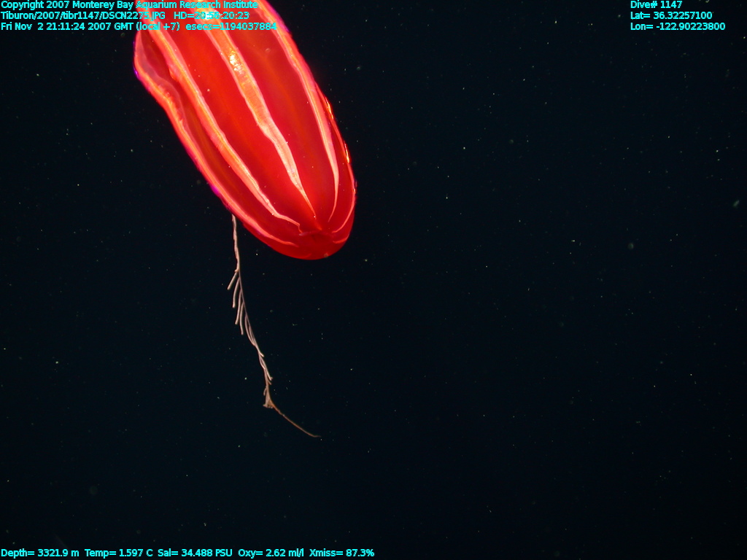Click the Xmiss= 87.3% reading
The width and height of the screenshot is (747, 560).
tap(341, 553)
